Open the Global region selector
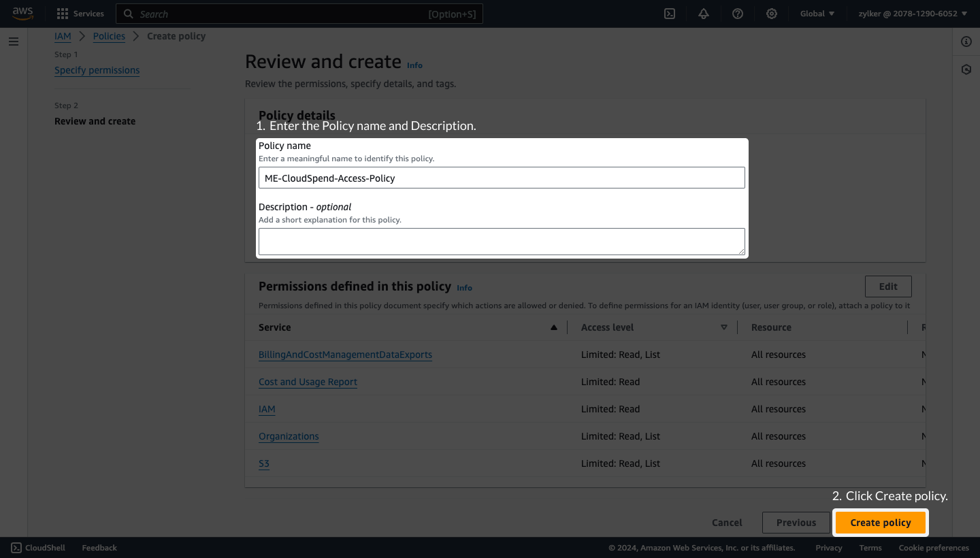This screenshot has height=558, width=980. tap(816, 14)
